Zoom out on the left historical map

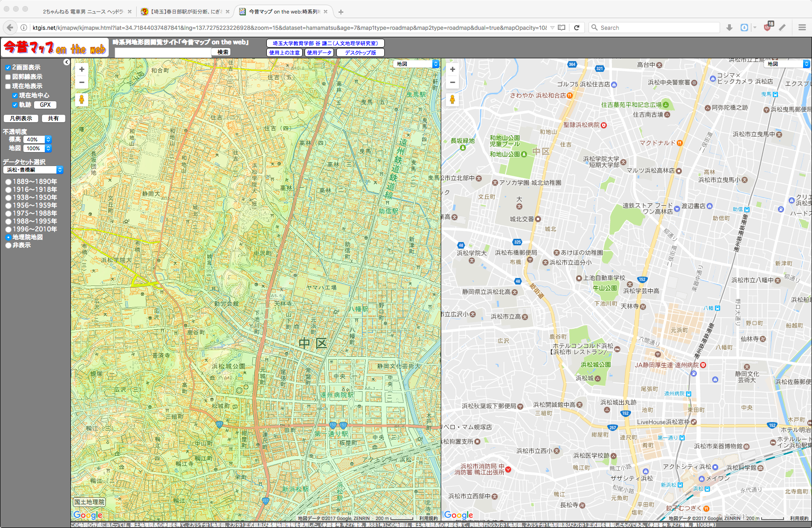click(x=82, y=83)
